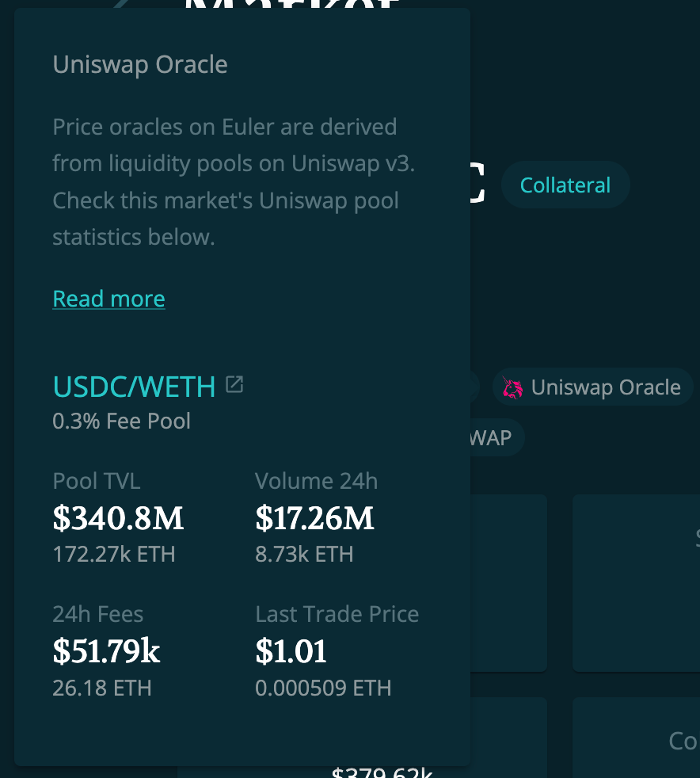700x778 pixels.
Task: Select the 8.73k ETH value
Action: pos(304,555)
